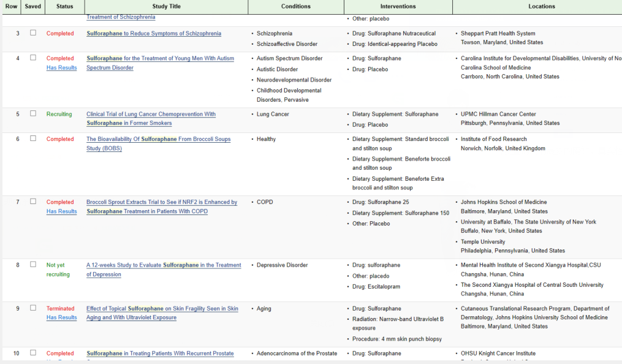Open the Broccoli Sprout Extracts COPD study
The image size is (622, 364).
162,202
